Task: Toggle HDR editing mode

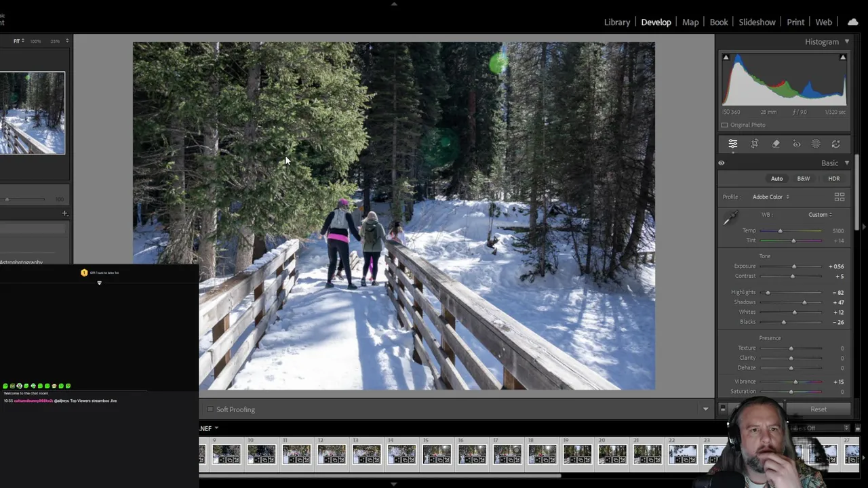Action: click(834, 179)
